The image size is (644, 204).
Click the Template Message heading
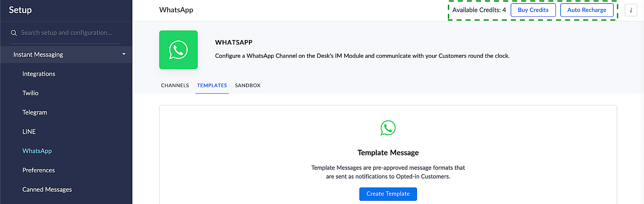(x=388, y=153)
